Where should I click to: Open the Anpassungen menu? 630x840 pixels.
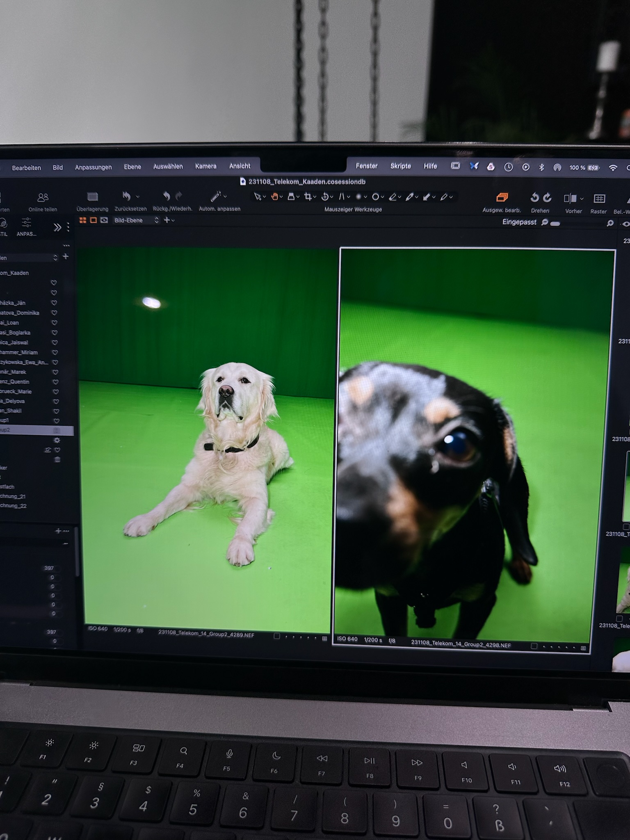coord(93,167)
